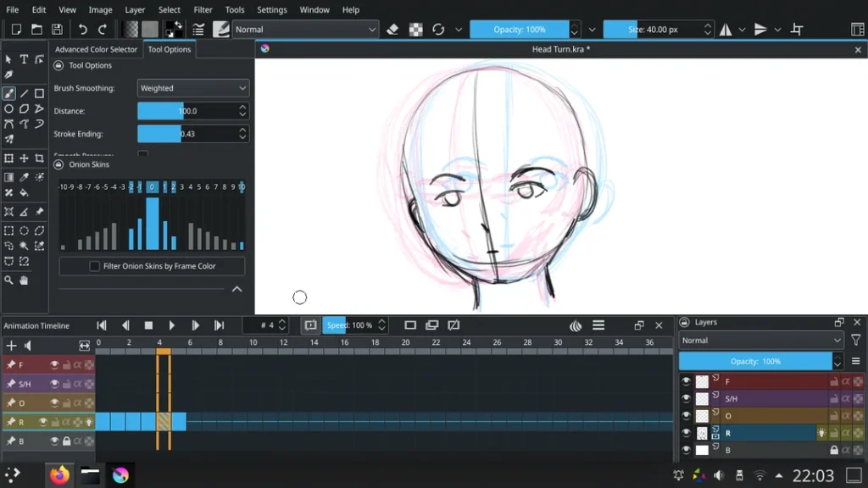
Task: Open the Filter menu
Action: pyautogui.click(x=203, y=9)
